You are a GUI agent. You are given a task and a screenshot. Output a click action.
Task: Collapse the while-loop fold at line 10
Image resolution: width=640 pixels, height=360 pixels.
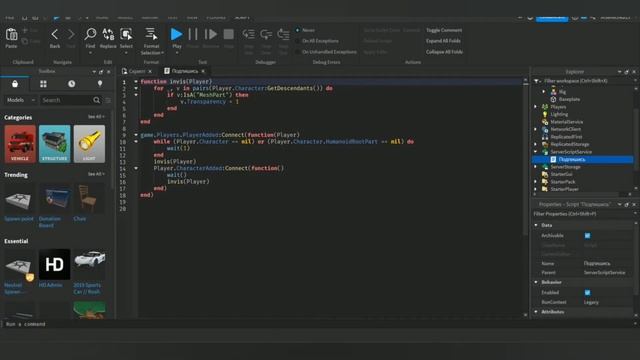[x=136, y=142]
